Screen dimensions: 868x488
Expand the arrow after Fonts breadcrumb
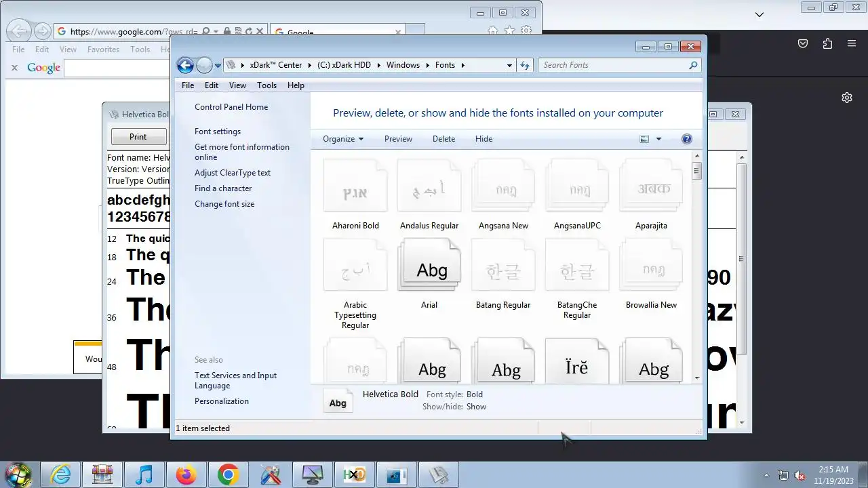click(x=462, y=65)
